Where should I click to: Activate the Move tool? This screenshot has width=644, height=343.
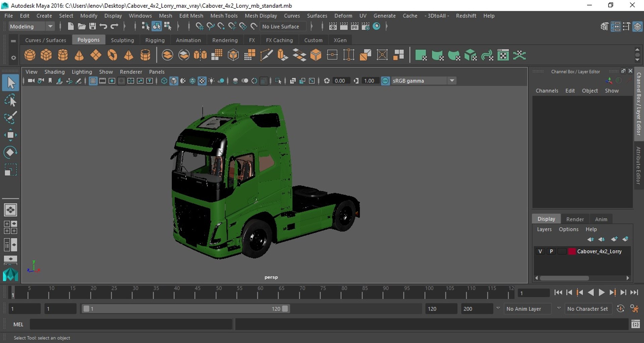(10, 135)
